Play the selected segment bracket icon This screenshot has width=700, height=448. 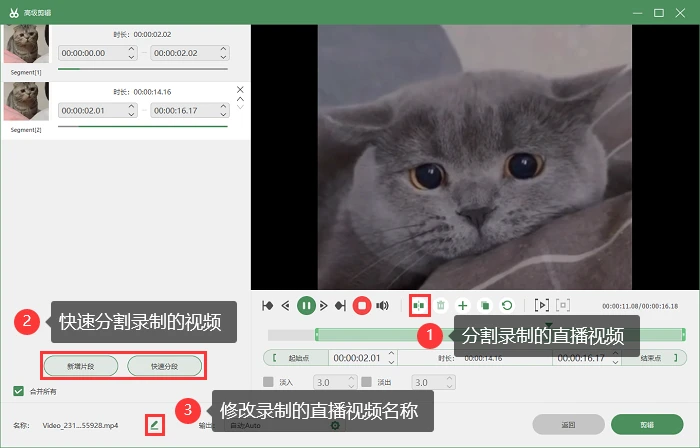(x=542, y=306)
